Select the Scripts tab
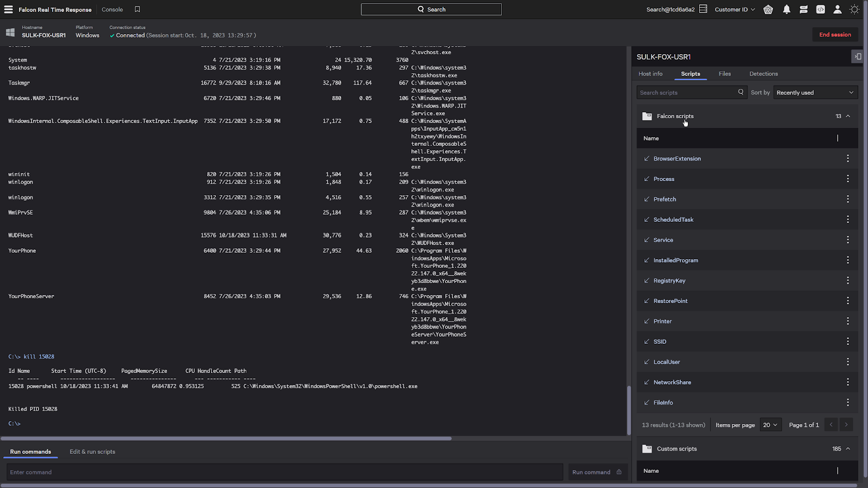The image size is (868, 488). pyautogui.click(x=691, y=74)
